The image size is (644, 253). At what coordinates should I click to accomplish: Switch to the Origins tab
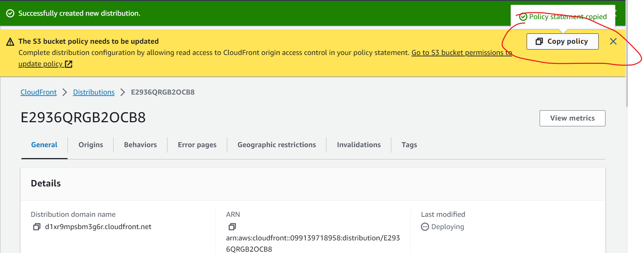[x=91, y=145]
